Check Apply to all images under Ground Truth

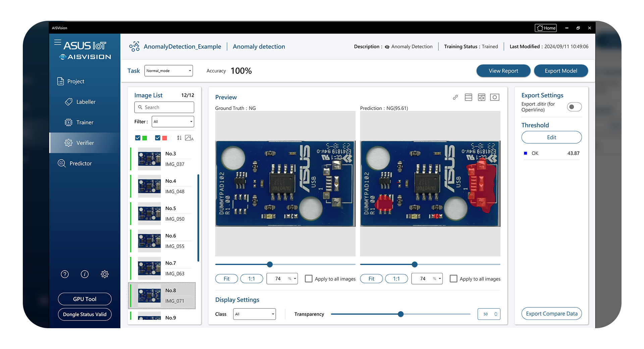click(x=309, y=279)
